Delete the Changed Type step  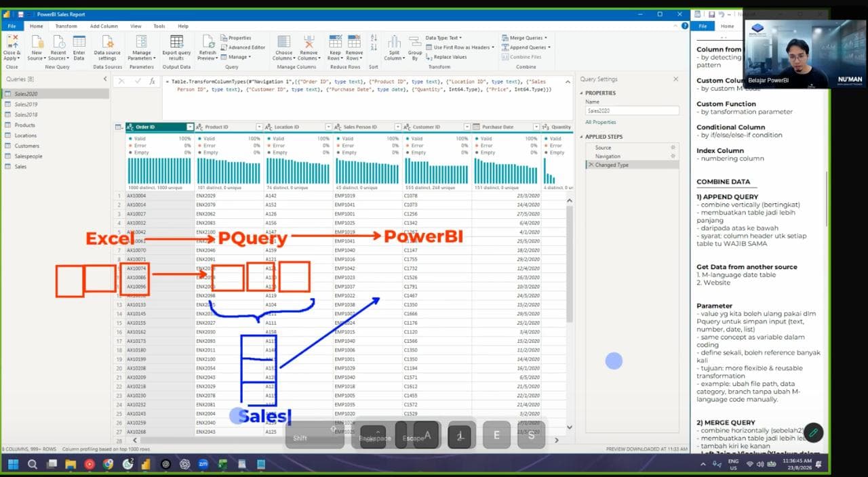[591, 165]
